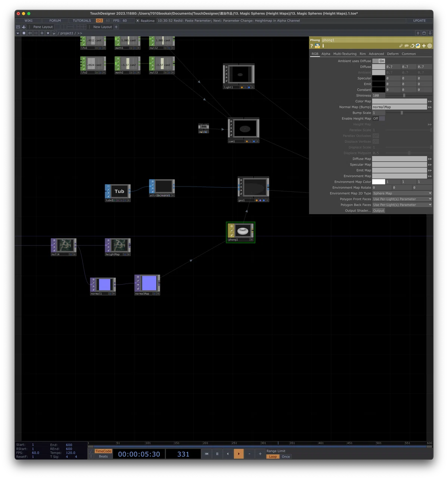Open the WIKI link

[x=28, y=21]
